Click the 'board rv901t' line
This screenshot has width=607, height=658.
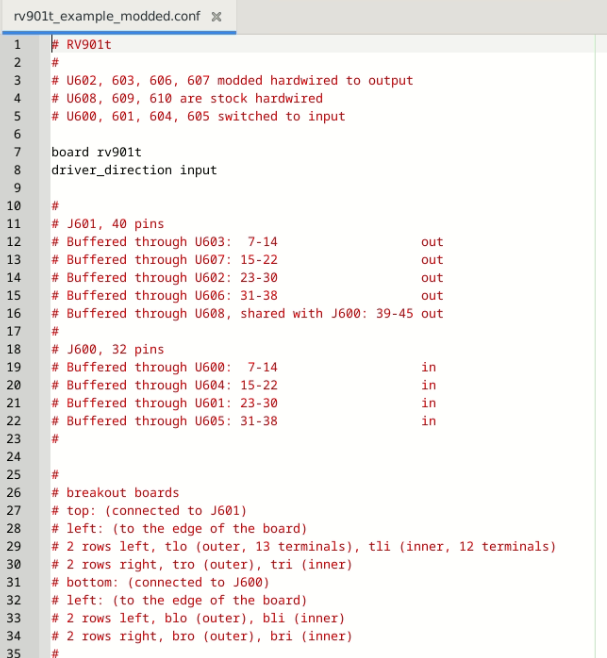point(96,152)
